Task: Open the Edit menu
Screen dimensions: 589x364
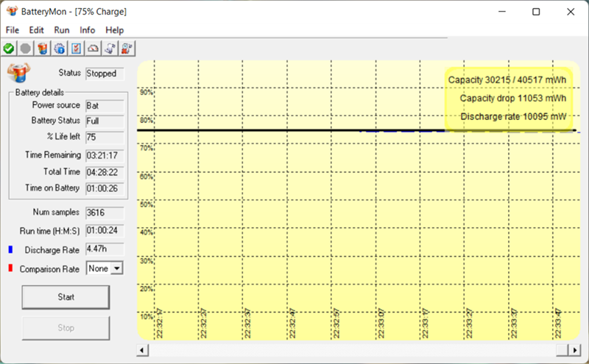Action: (x=37, y=30)
